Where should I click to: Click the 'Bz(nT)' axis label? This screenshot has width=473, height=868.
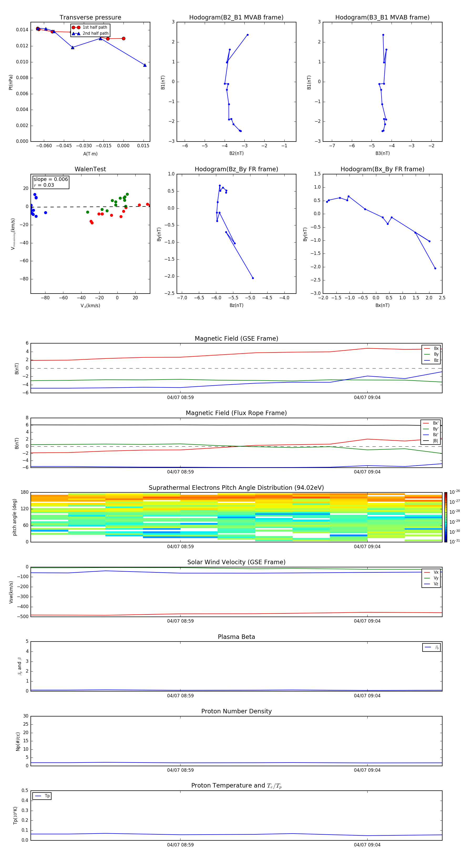[x=236, y=305]
